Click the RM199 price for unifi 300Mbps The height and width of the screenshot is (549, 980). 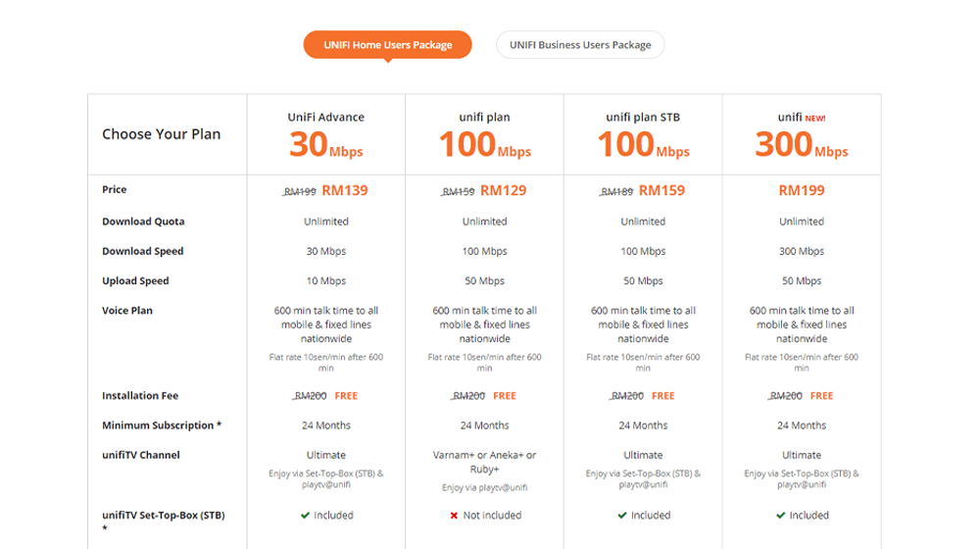(802, 191)
